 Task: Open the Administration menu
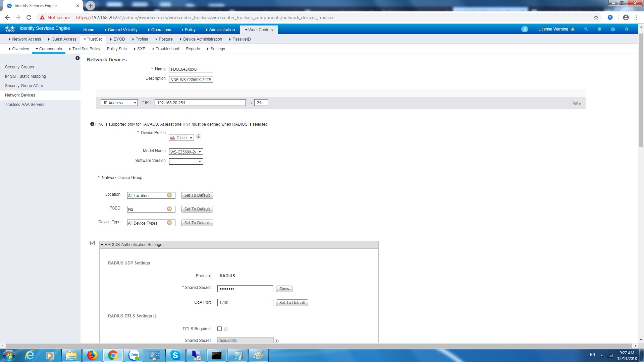[221, 29]
